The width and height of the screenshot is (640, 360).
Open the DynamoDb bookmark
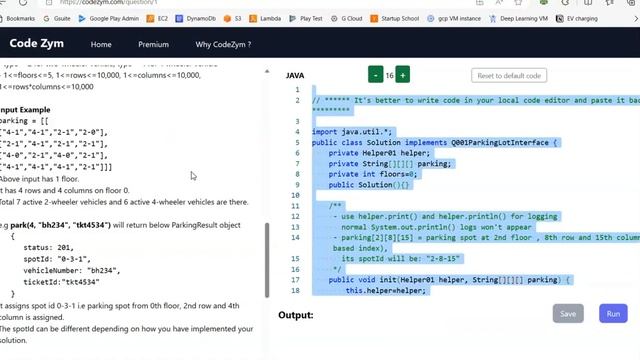(196, 18)
